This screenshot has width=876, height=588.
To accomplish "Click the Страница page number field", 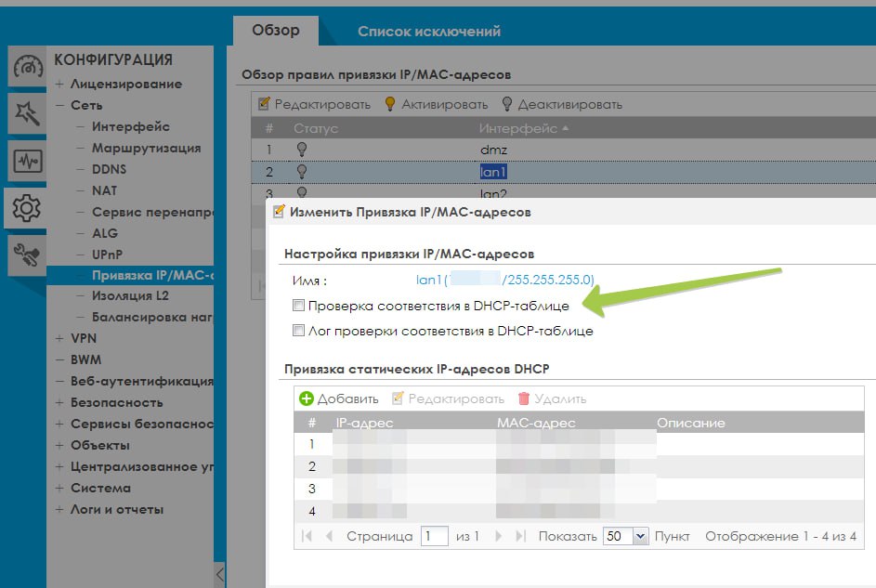I will 434,536.
